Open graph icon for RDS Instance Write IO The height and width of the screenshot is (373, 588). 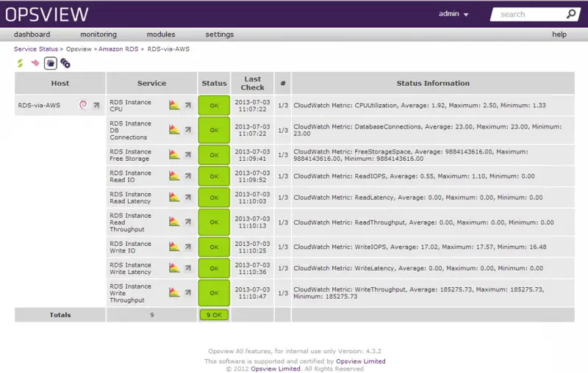coord(174,247)
